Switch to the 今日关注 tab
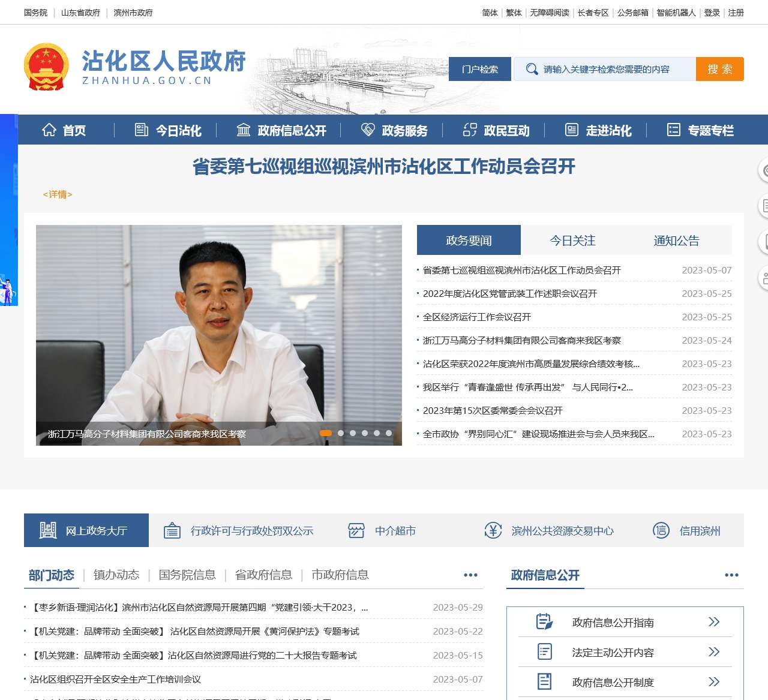The image size is (768, 700). 572,241
